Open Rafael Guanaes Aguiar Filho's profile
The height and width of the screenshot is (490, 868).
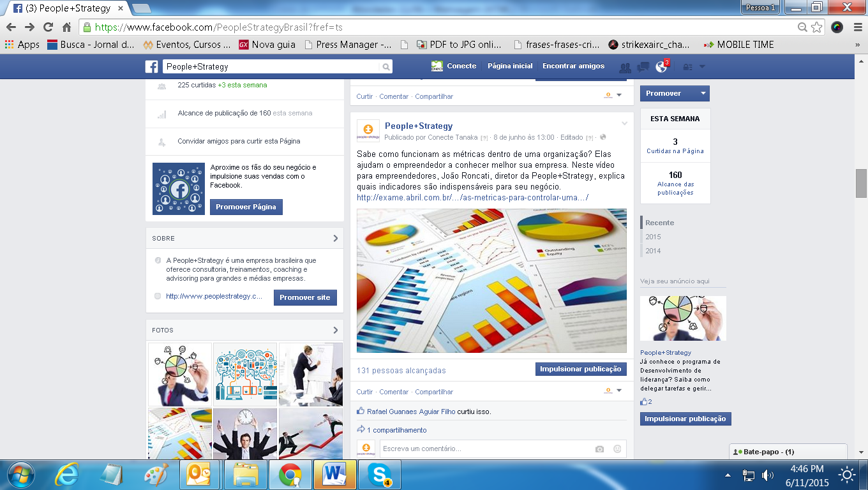click(411, 412)
